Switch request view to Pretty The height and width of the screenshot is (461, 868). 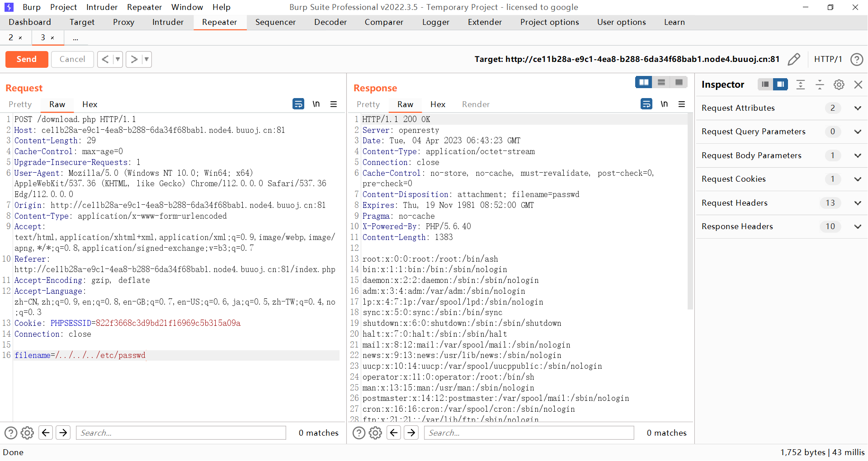coord(20,104)
